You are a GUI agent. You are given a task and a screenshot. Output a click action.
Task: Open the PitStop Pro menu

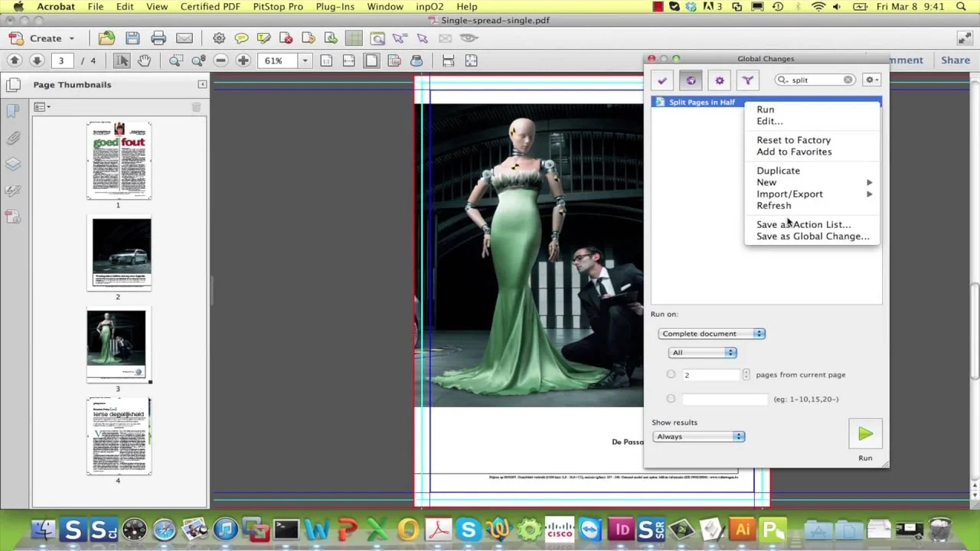[278, 7]
